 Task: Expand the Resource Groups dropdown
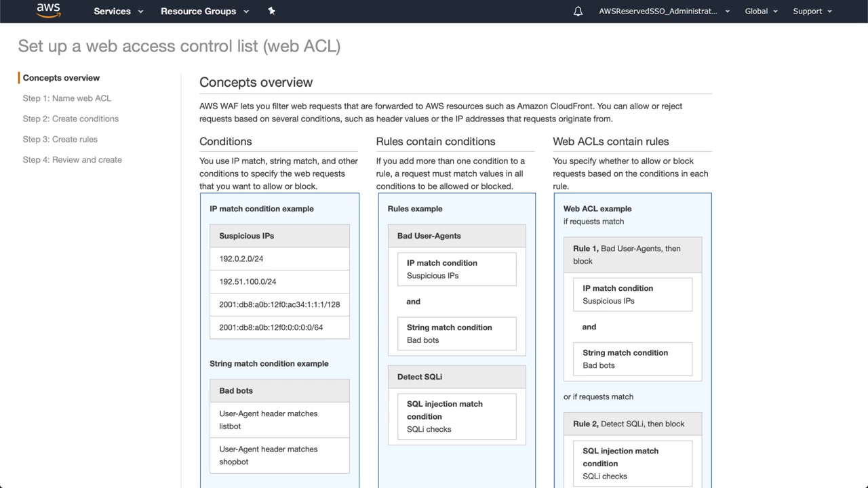tap(205, 12)
